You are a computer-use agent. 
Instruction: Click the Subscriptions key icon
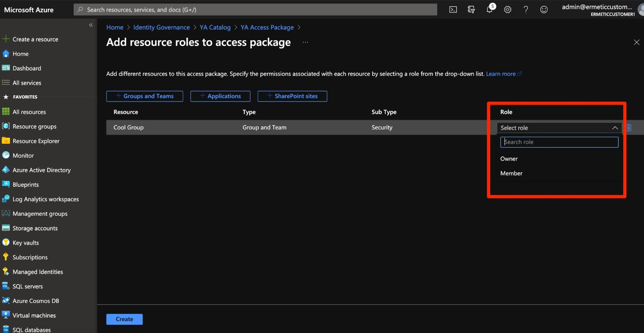(x=6, y=257)
